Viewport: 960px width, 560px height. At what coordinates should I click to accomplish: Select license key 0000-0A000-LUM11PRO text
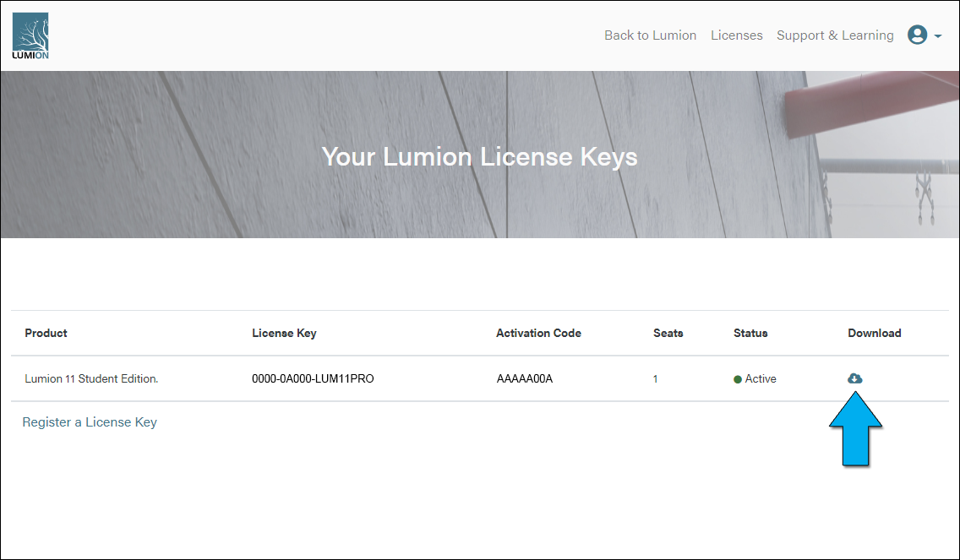click(x=313, y=379)
